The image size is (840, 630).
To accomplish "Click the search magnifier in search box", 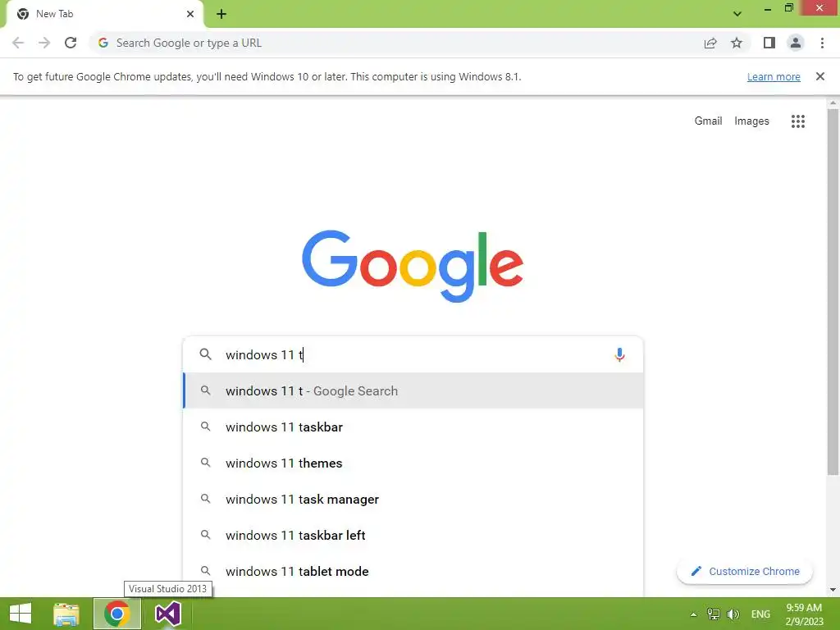I will 205,354.
